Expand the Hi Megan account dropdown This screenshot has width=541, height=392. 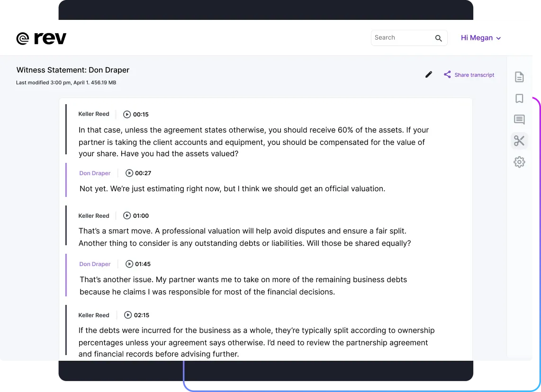481,38
